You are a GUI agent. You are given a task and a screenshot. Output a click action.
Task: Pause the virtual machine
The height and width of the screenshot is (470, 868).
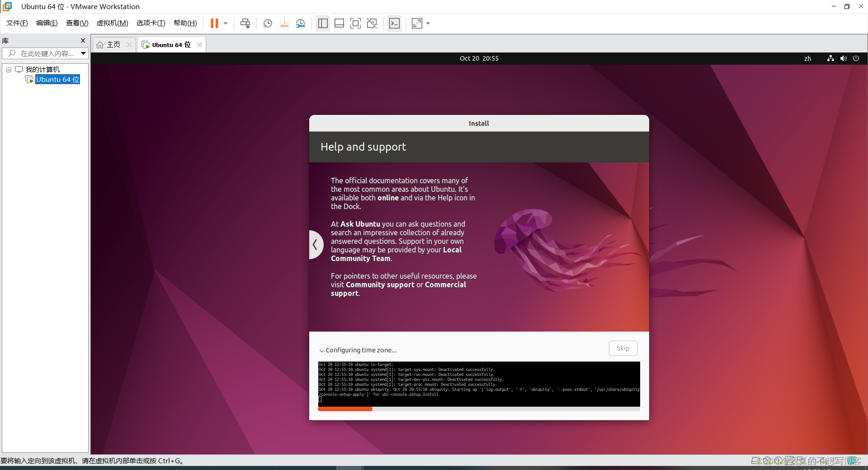pyautogui.click(x=214, y=24)
